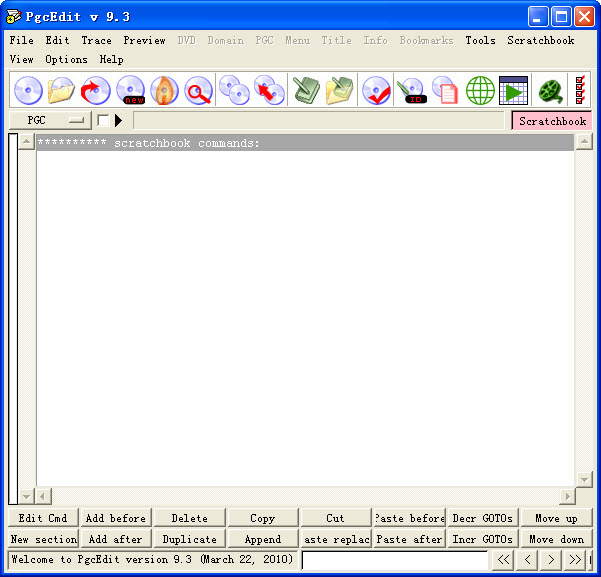
Task: Click the disc icon labeled new
Action: 130,90
